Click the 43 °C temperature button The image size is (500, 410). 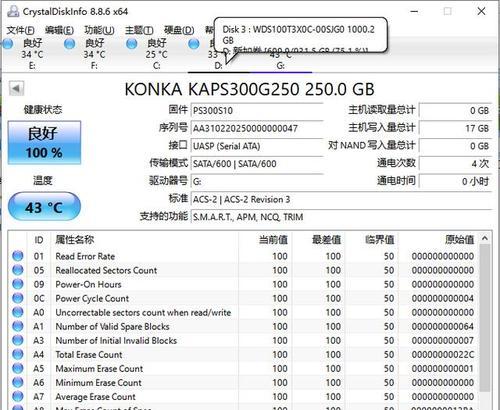(x=44, y=207)
